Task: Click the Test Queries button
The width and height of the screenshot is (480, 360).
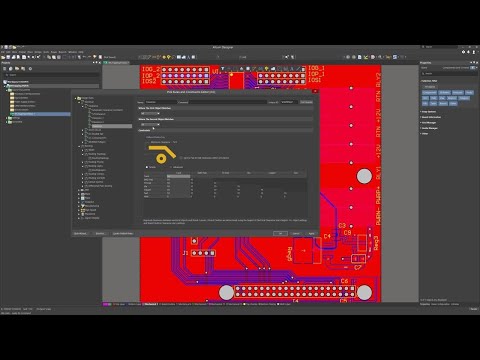Action: [x=306, y=102]
